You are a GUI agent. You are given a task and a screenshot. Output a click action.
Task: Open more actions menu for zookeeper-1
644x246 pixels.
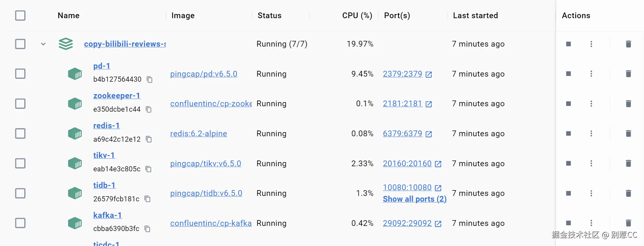591,103
